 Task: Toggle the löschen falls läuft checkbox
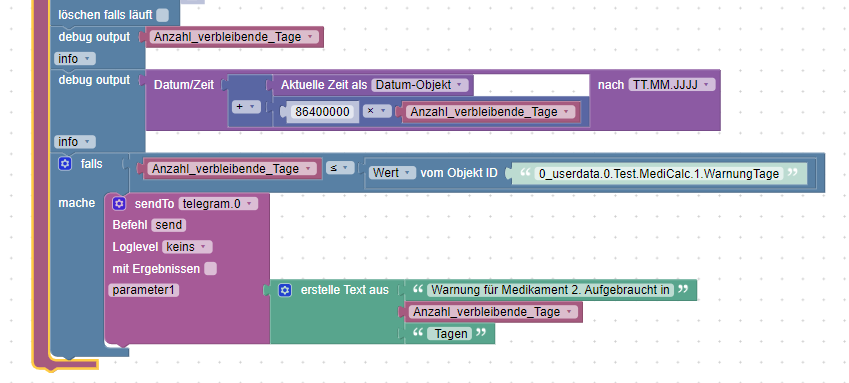point(162,15)
